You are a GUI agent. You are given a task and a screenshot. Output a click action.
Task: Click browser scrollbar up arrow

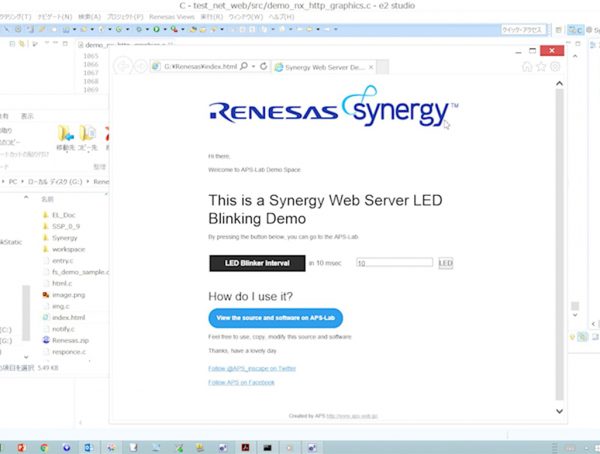point(559,83)
